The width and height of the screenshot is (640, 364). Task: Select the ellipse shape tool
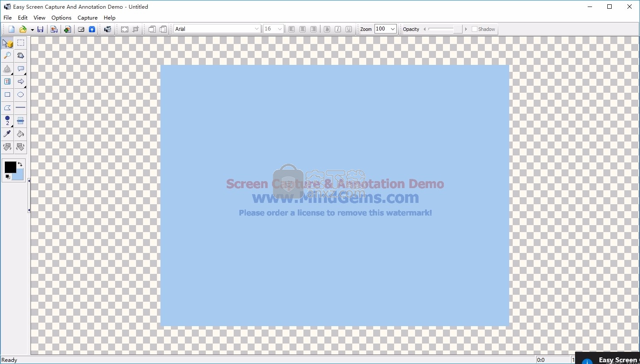[20, 95]
